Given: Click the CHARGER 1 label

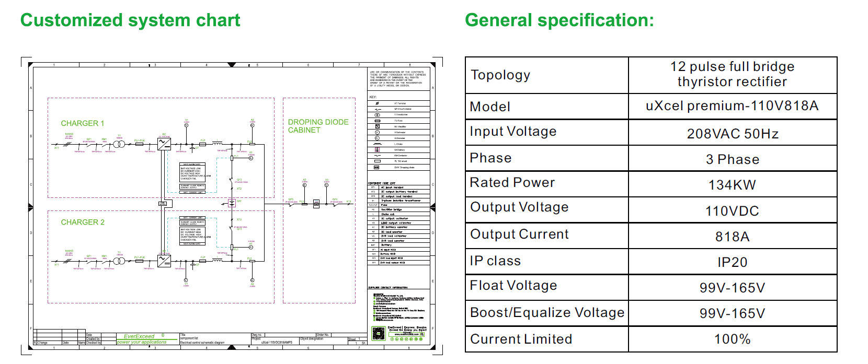Looking at the screenshot, I should coord(83,123).
